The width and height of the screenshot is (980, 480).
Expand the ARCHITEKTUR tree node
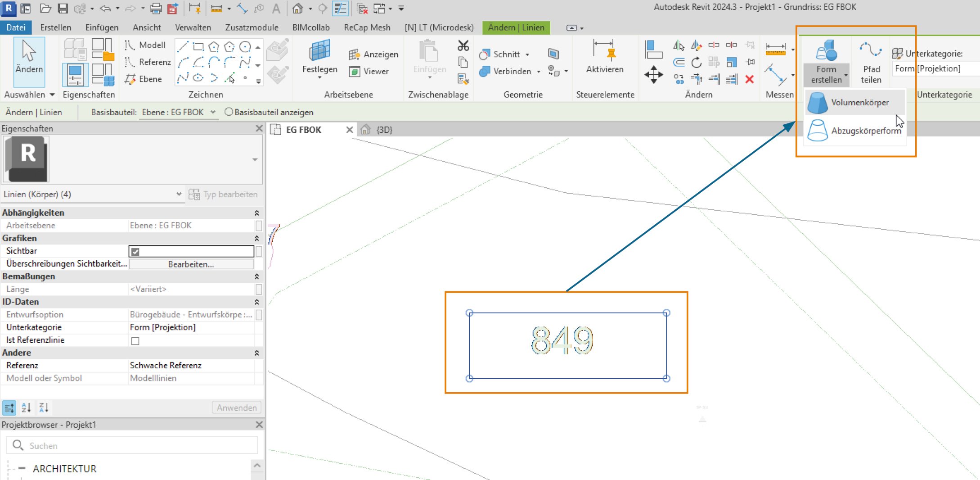pos(22,468)
